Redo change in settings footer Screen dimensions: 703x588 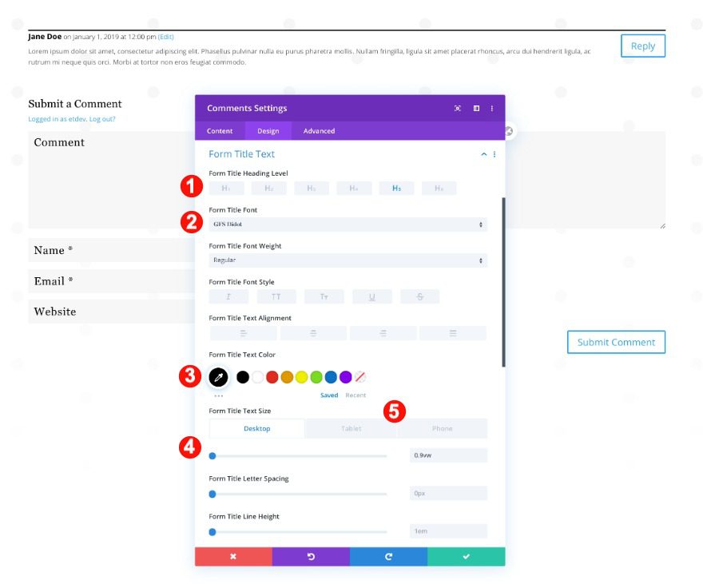389,557
